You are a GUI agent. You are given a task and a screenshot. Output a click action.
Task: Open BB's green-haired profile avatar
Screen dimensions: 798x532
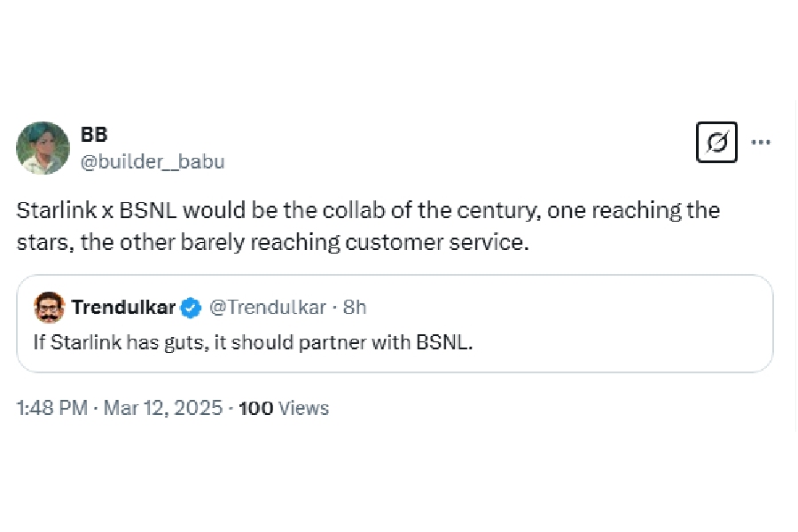(x=43, y=148)
